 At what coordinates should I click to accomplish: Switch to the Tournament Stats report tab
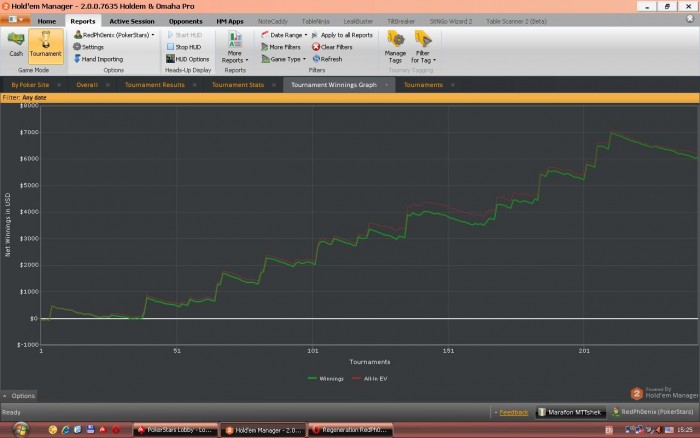[238, 85]
